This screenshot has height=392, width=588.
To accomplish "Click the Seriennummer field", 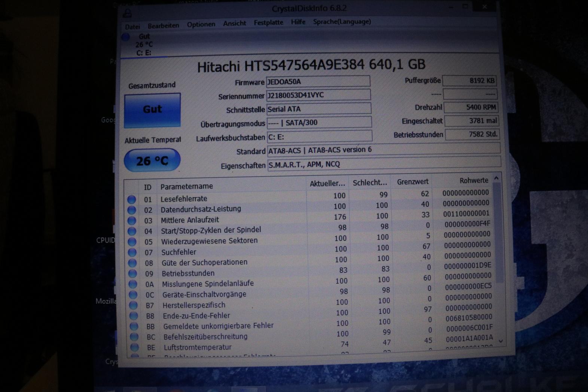I will tap(319, 95).
